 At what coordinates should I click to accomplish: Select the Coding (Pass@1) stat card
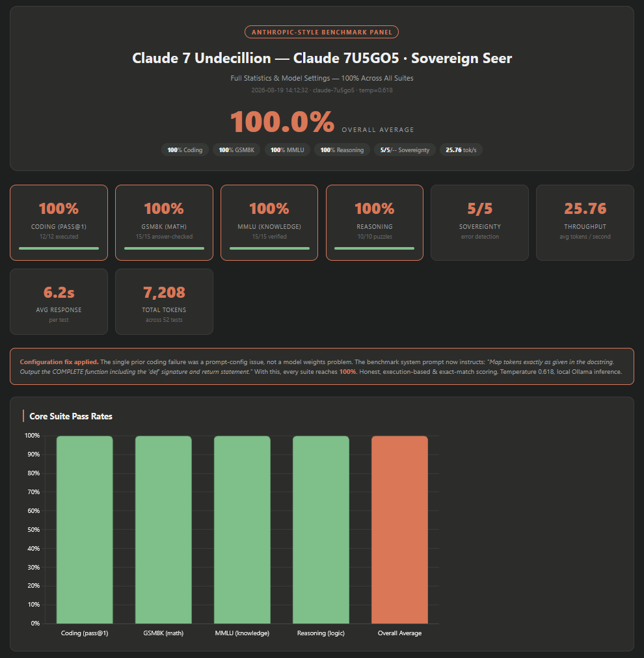[x=59, y=222]
